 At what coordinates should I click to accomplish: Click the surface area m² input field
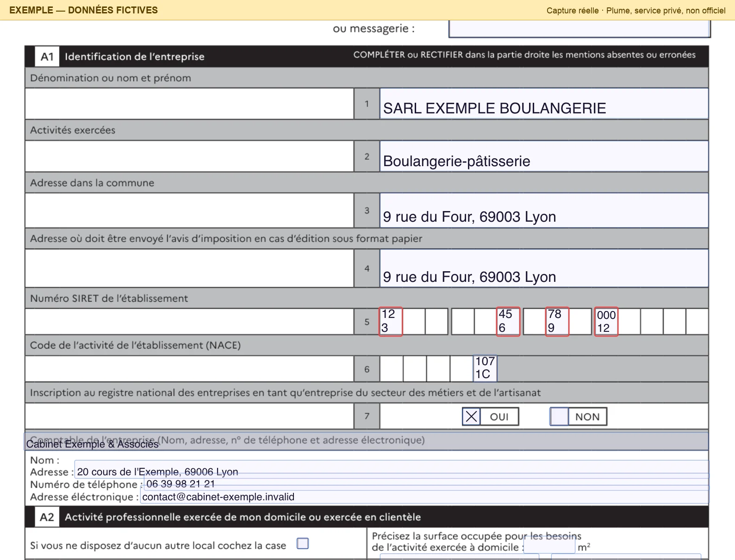(549, 544)
